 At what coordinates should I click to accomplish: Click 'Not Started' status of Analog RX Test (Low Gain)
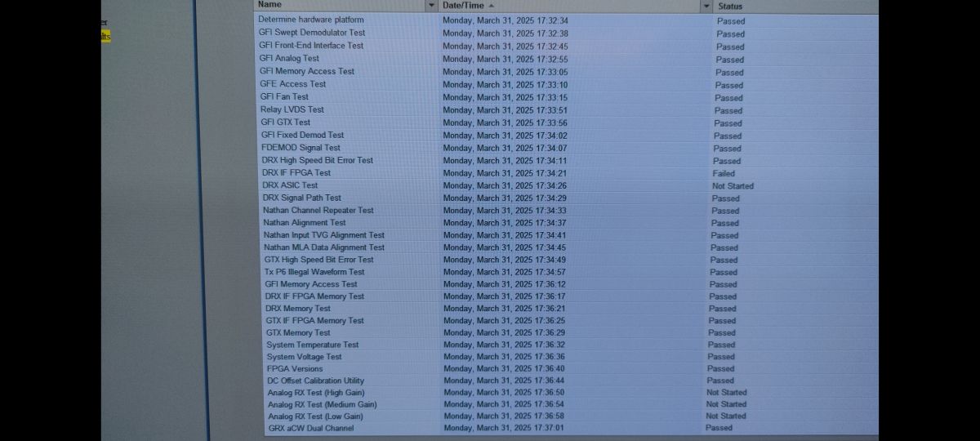click(x=726, y=416)
